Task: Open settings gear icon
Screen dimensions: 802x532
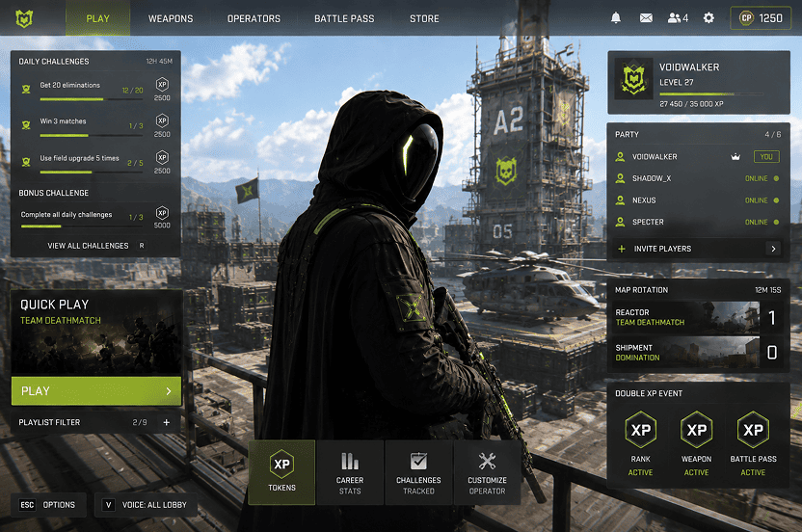Action: 708,18
